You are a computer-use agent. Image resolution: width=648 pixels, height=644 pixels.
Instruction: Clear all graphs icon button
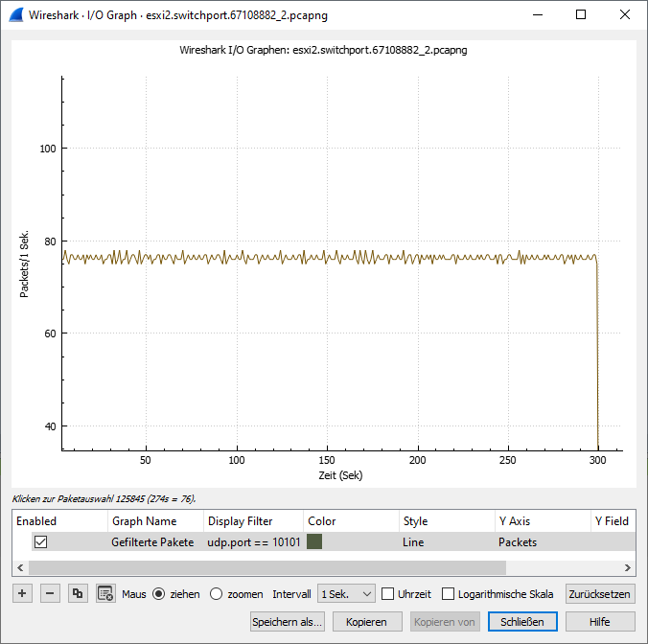[x=105, y=593]
